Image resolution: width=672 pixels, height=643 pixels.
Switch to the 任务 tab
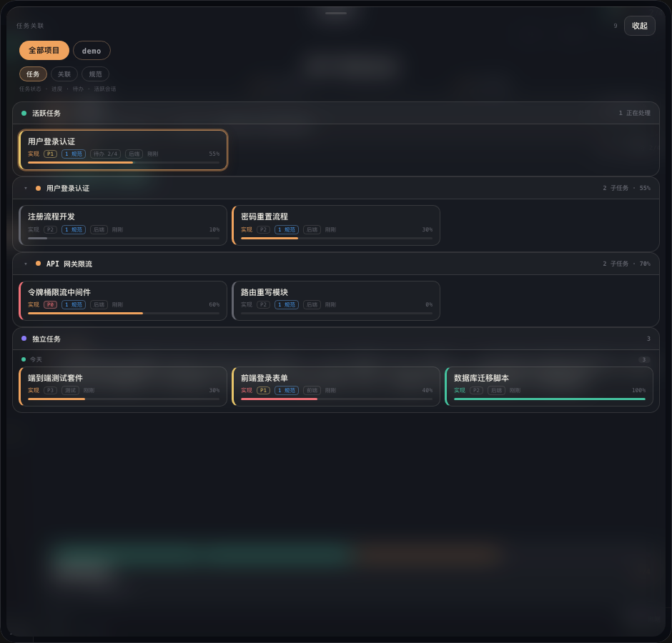[x=33, y=74]
